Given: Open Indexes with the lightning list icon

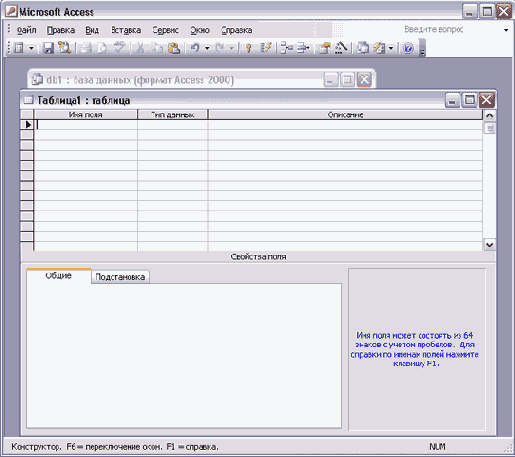Looking at the screenshot, I should [x=266, y=48].
